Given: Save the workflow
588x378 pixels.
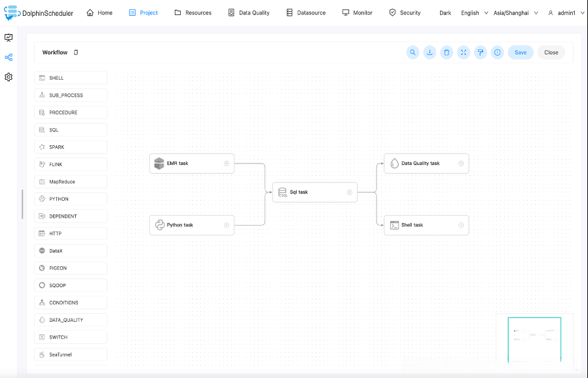Looking at the screenshot, I should (521, 52).
